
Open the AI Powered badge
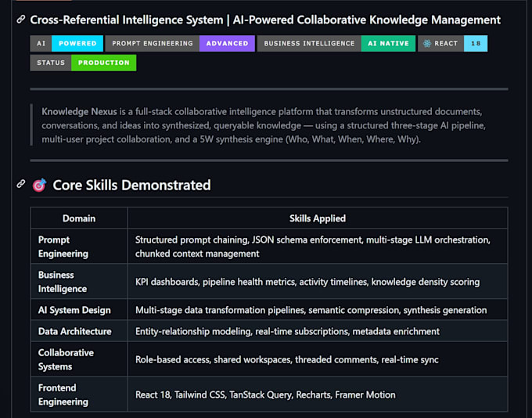pyautogui.click(x=66, y=44)
